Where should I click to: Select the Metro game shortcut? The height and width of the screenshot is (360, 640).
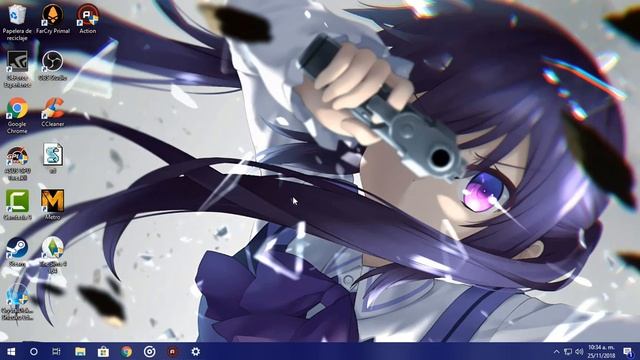[53, 205]
